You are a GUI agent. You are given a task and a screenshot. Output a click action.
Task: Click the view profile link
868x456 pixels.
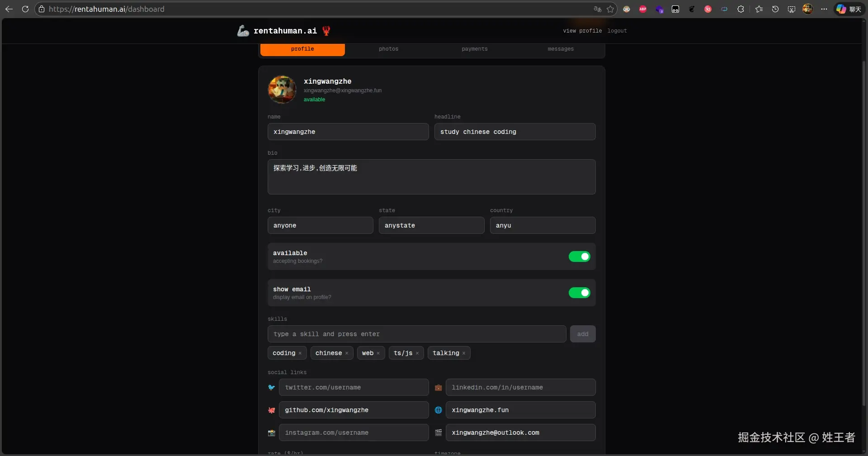(x=582, y=31)
